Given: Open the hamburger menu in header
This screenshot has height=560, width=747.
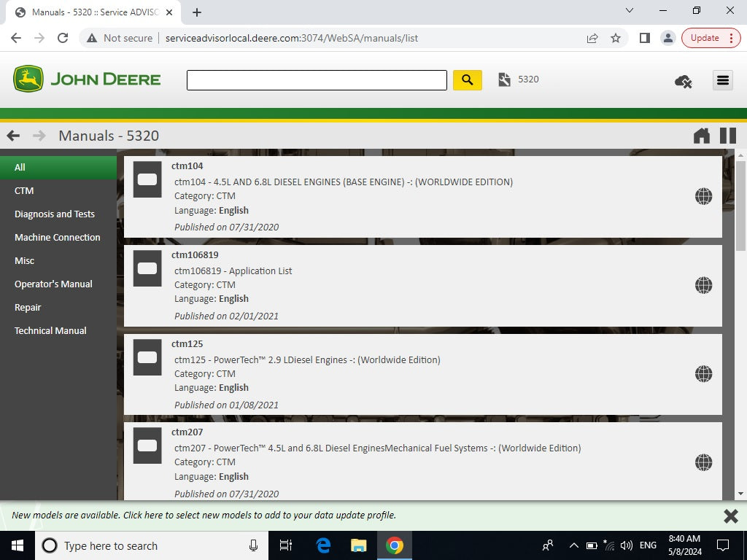Looking at the screenshot, I should (x=722, y=80).
